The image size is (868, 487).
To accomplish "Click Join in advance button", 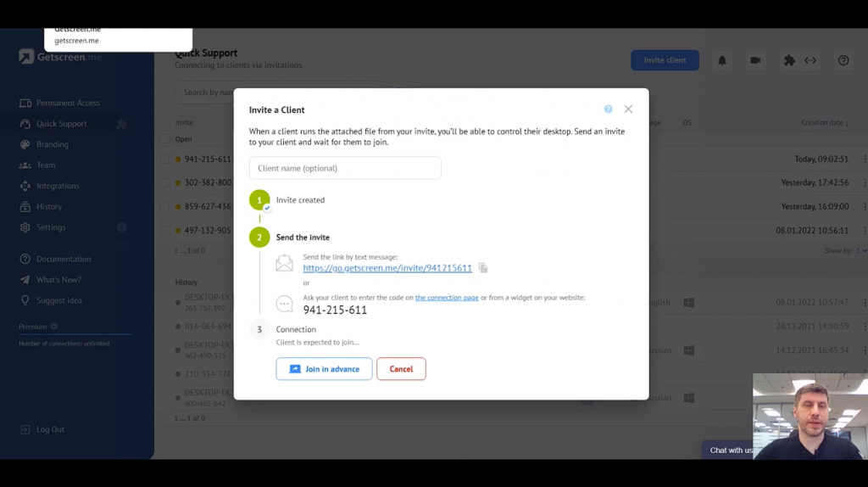I will pyautogui.click(x=324, y=369).
